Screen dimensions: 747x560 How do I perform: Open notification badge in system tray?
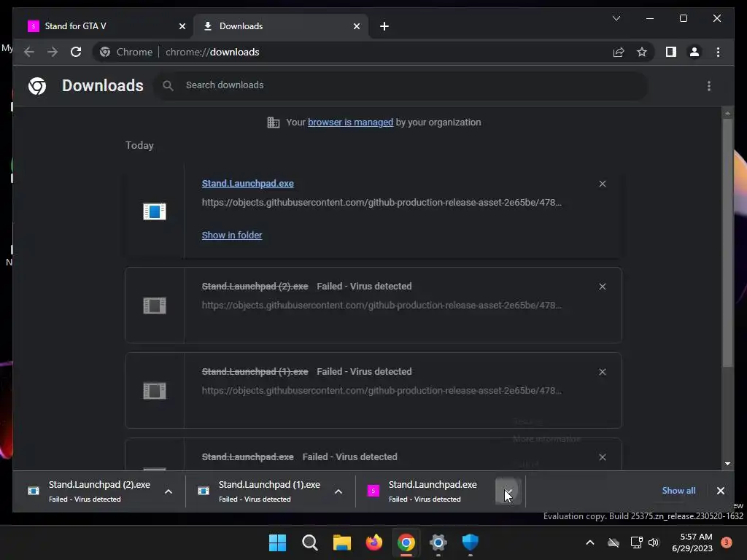[x=726, y=542]
